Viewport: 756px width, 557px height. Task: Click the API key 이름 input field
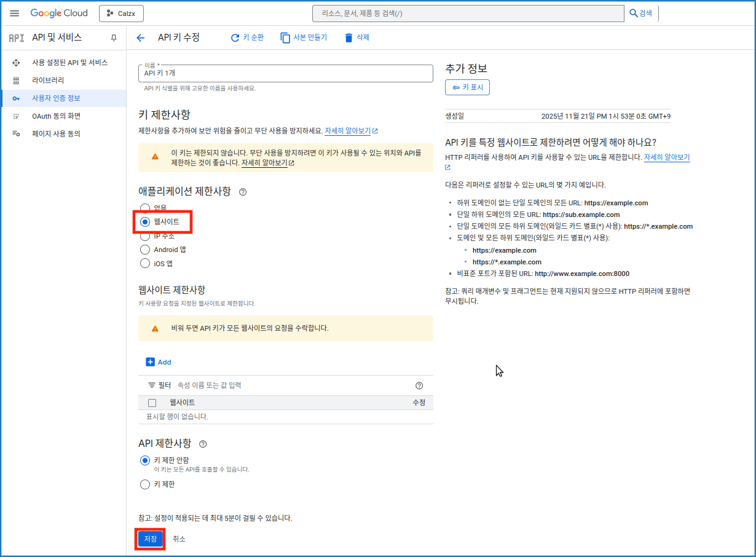tap(285, 73)
